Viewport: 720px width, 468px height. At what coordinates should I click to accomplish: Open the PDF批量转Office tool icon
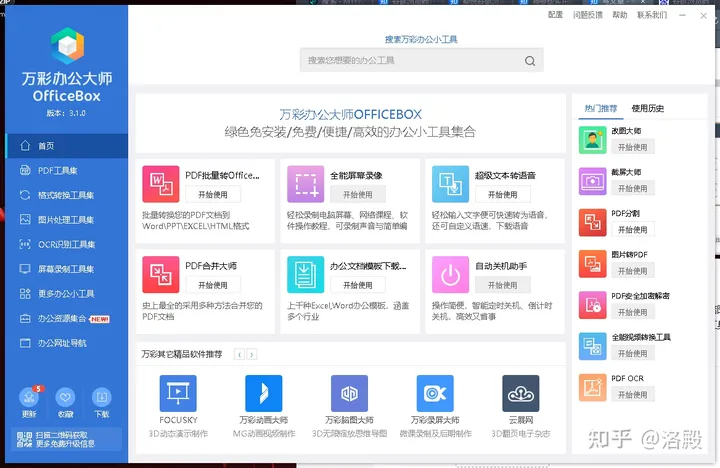[x=161, y=184]
